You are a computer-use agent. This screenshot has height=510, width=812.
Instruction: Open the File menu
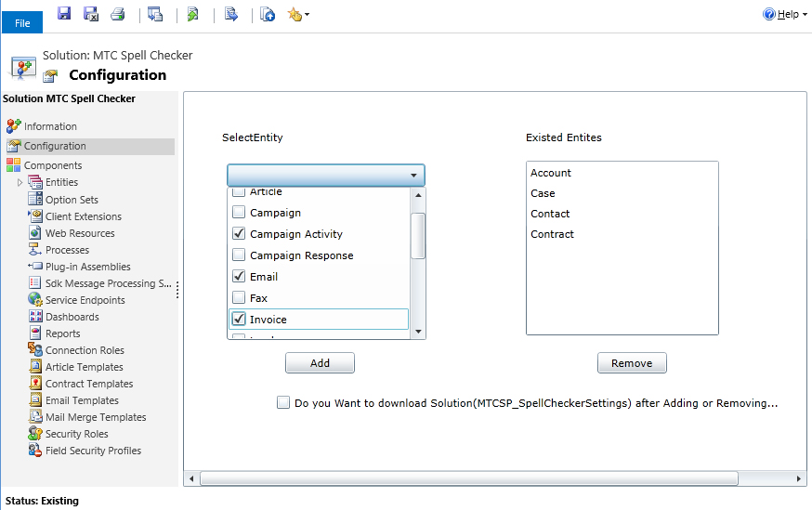22,23
